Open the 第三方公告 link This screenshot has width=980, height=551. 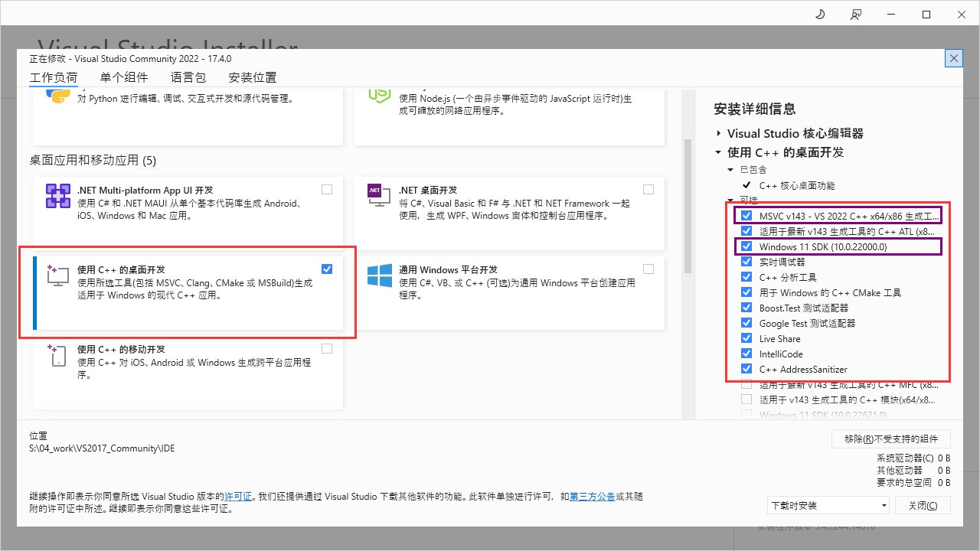click(x=593, y=497)
